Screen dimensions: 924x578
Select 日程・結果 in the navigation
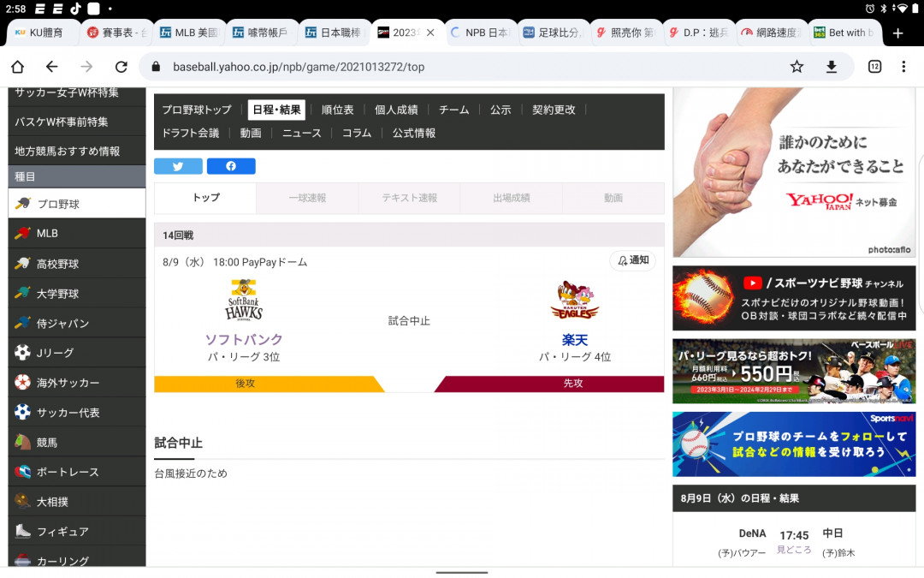tap(276, 110)
